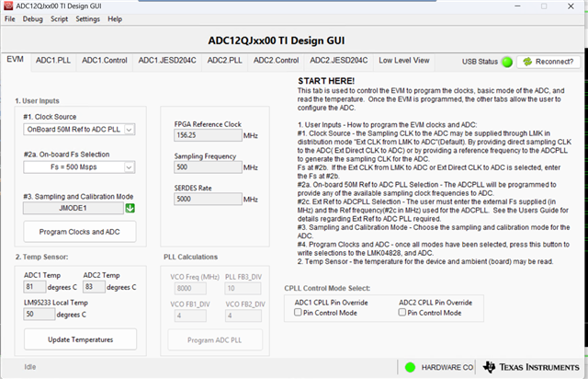This screenshot has height=379, width=588.
Task: Click the green JMODE download arrow icon
Action: [130, 208]
